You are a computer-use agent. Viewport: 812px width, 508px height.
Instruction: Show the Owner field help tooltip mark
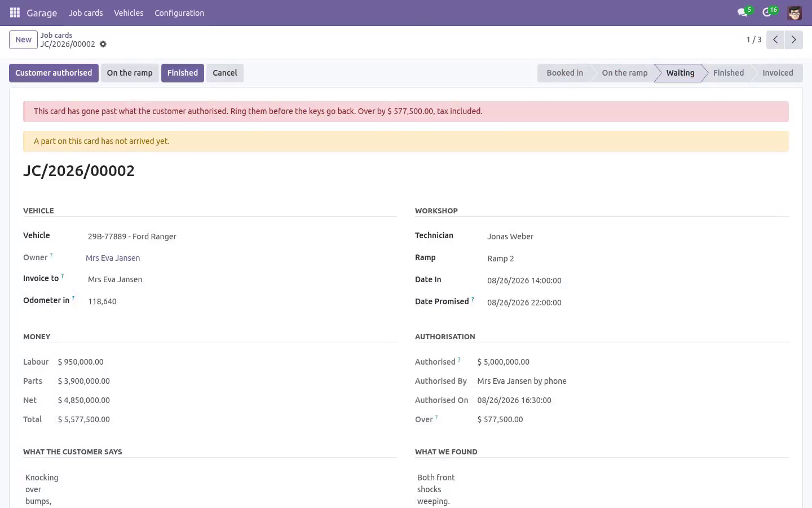click(51, 255)
